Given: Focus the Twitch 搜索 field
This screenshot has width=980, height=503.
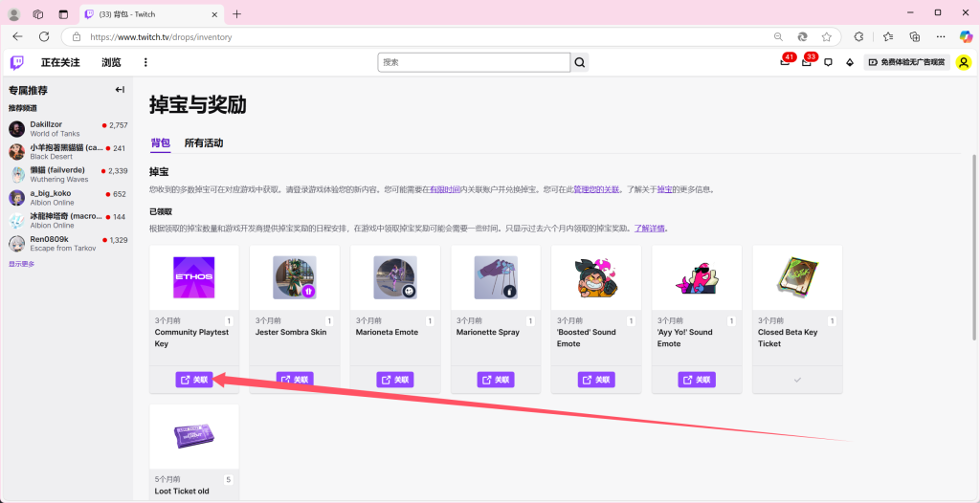Looking at the screenshot, I should 474,62.
